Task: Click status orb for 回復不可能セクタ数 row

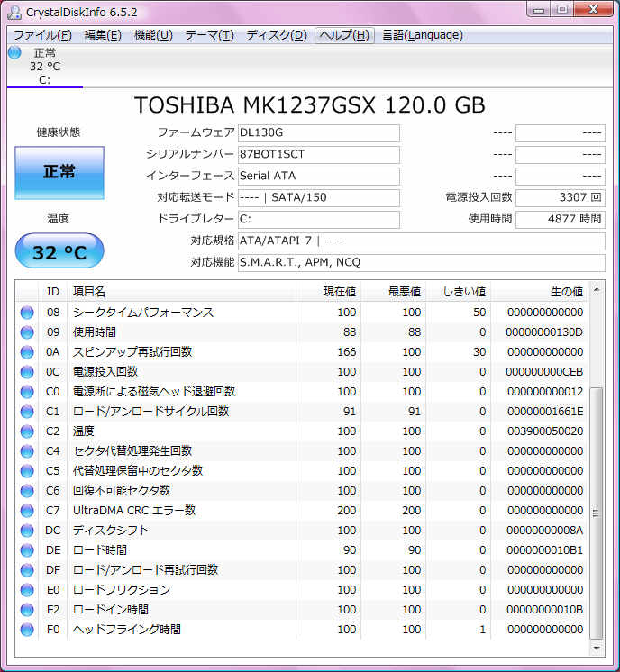Action: (x=27, y=490)
